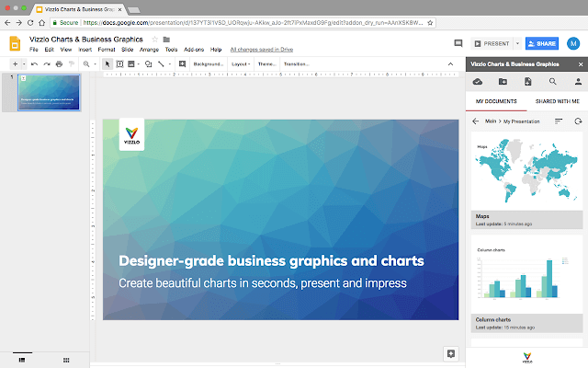Image resolution: width=588 pixels, height=368 pixels.
Task: Open the Help menu
Action: 216,50
